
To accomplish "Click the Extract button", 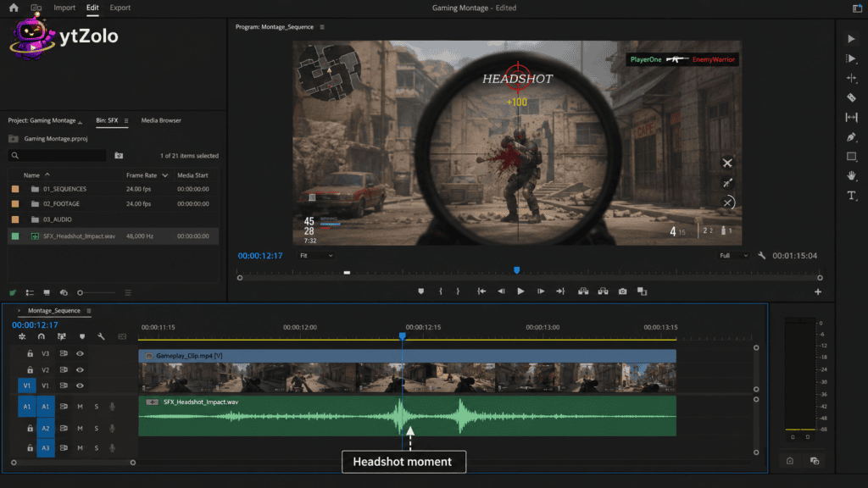I will [603, 291].
